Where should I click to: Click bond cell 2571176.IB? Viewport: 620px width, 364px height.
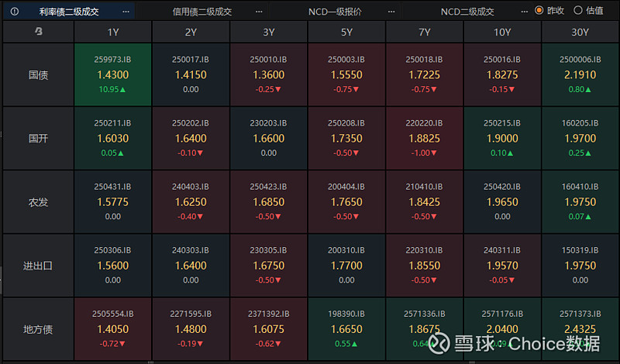[x=502, y=329]
